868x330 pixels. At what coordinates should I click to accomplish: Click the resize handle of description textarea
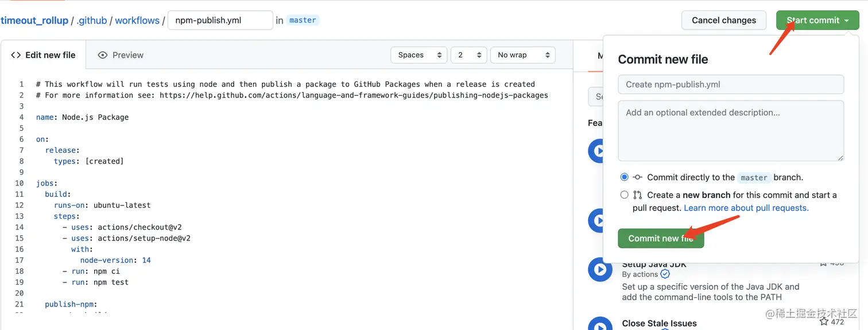point(840,157)
